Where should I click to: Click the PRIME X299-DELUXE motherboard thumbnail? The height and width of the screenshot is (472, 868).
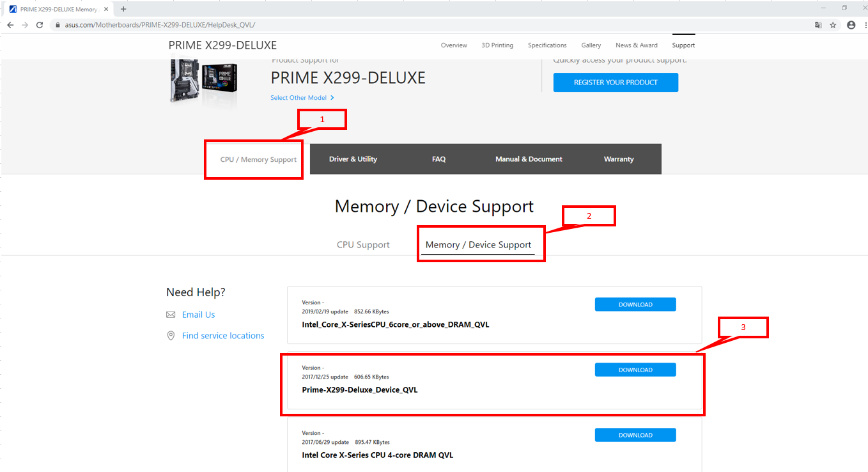pyautogui.click(x=204, y=82)
